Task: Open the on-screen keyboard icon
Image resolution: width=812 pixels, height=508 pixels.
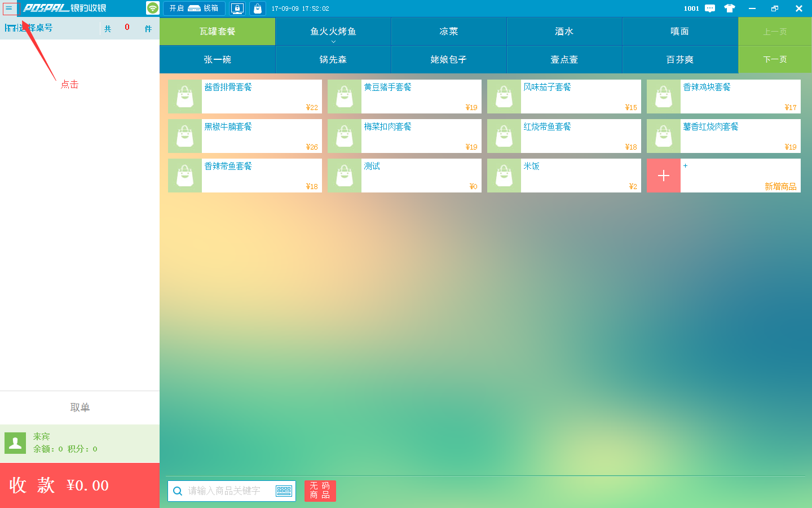Action: [x=284, y=491]
